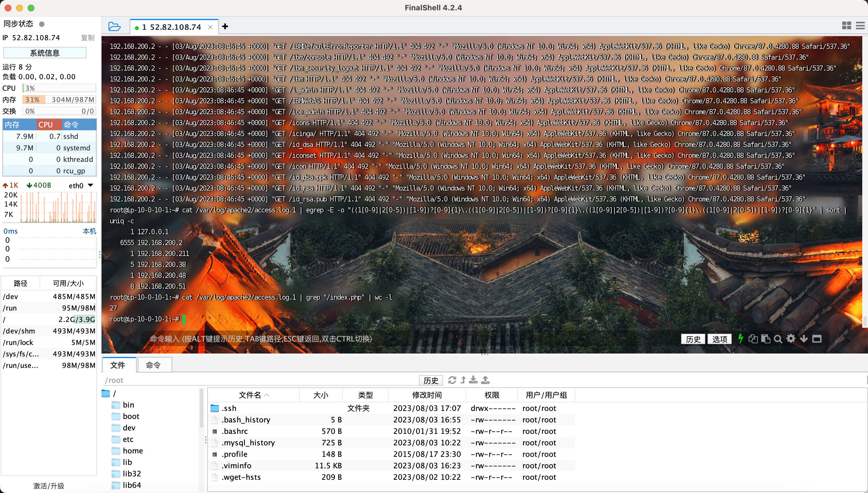Click the /root path field

(261, 380)
